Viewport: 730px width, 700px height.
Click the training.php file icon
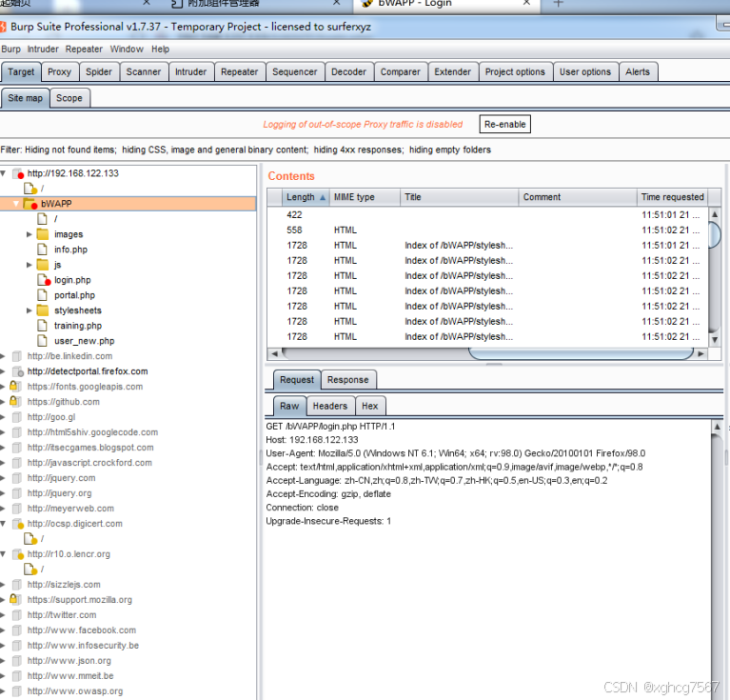point(43,326)
